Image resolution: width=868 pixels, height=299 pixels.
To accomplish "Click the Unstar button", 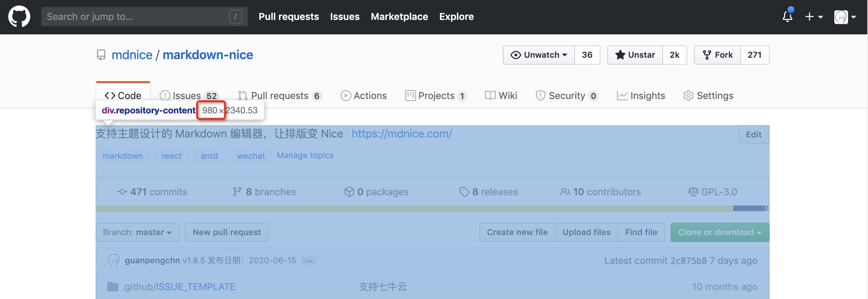I will 635,55.
